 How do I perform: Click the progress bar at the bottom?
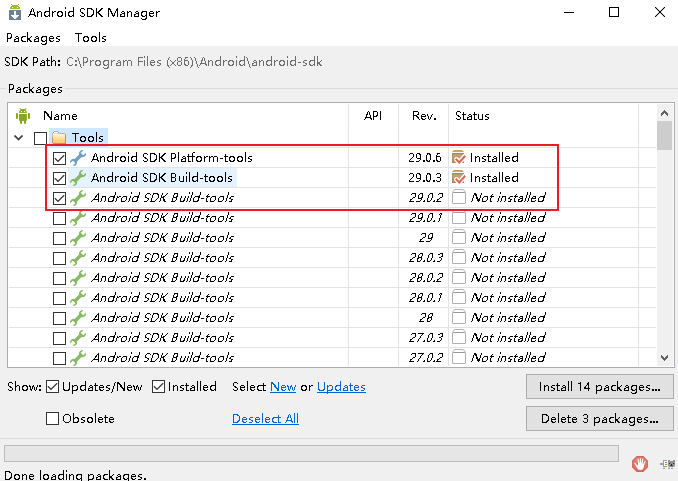tap(311, 454)
